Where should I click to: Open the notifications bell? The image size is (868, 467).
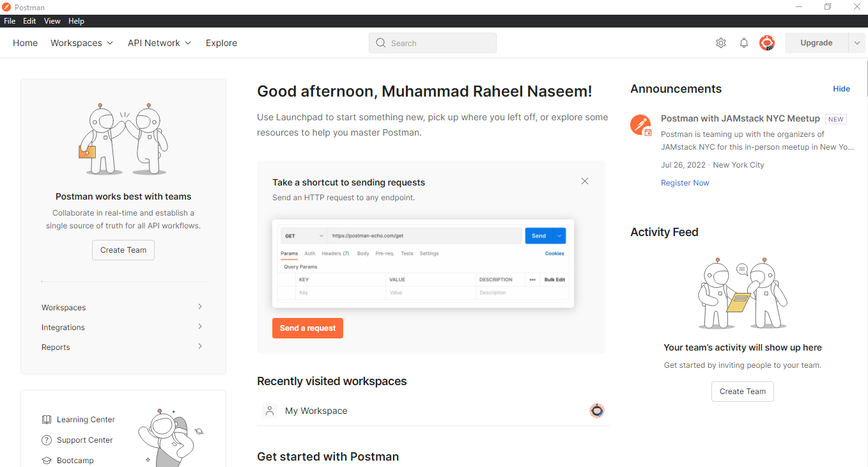[x=743, y=43]
